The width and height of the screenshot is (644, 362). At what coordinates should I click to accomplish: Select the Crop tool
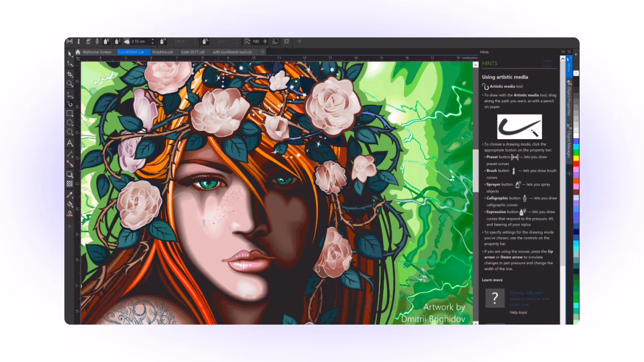click(70, 74)
